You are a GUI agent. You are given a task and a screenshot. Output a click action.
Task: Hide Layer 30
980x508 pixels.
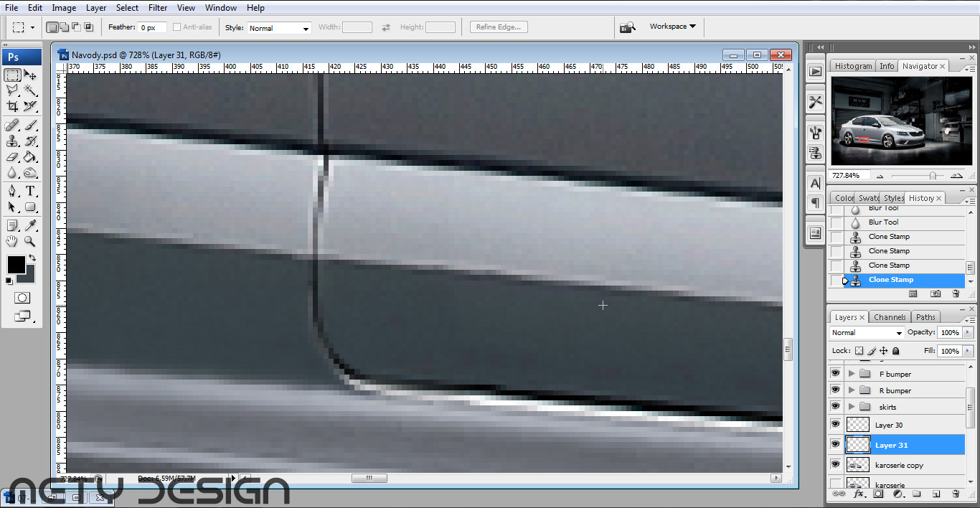point(835,425)
